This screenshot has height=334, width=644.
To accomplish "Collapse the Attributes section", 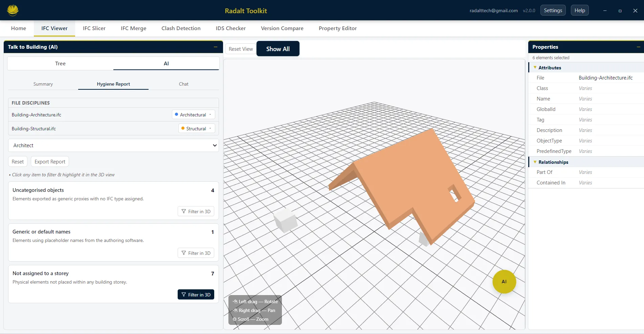I will click(x=535, y=68).
